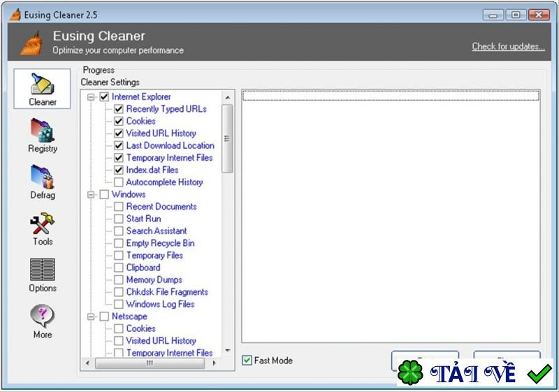Check the Netscape group checkbox
The image size is (559, 392).
(x=104, y=317)
